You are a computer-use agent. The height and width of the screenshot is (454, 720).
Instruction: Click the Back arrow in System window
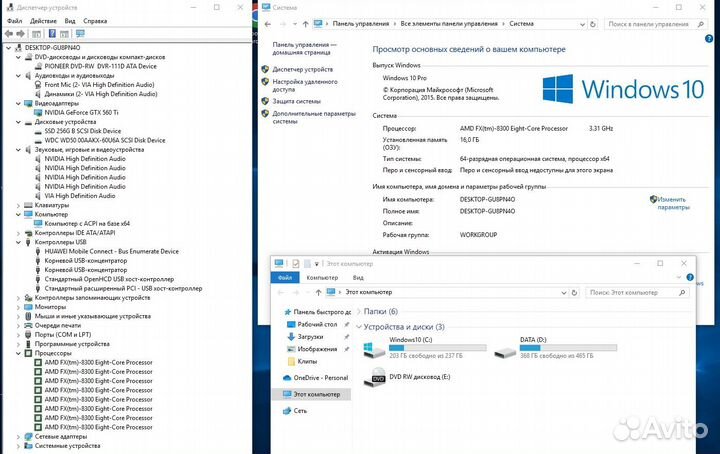tap(268, 24)
